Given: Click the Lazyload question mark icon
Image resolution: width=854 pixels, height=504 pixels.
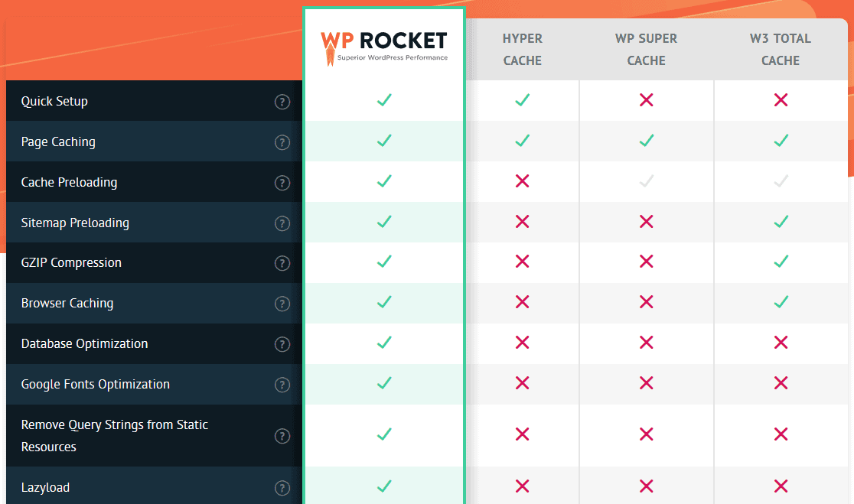Looking at the screenshot, I should (282, 488).
